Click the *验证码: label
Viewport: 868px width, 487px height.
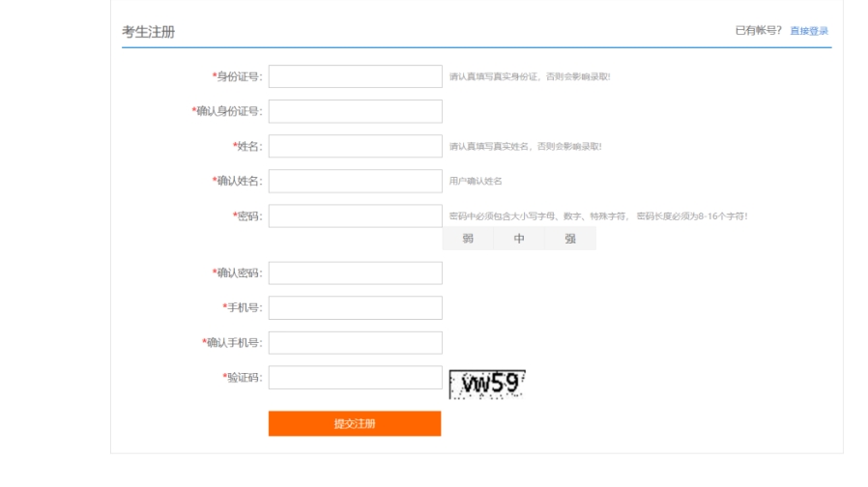click(243, 378)
